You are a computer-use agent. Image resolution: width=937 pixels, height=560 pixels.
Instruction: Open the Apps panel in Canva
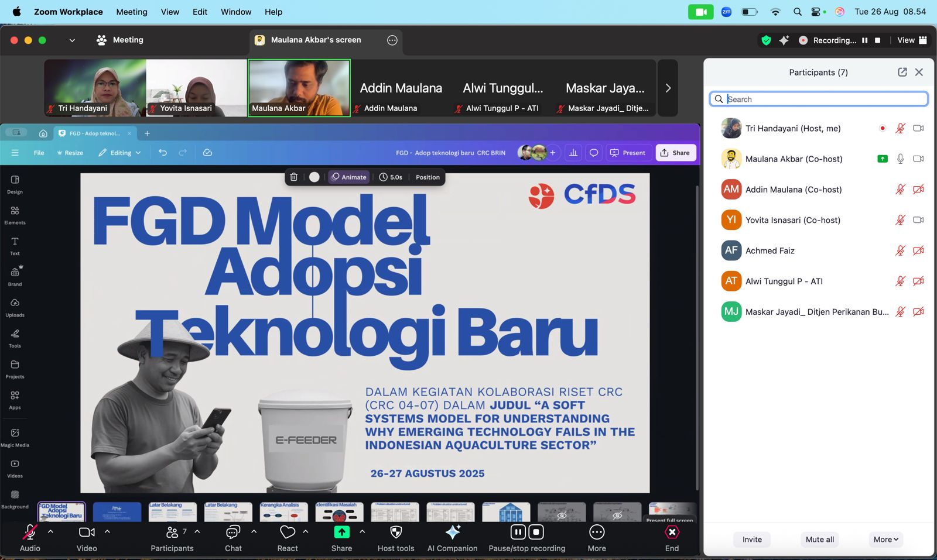click(15, 400)
